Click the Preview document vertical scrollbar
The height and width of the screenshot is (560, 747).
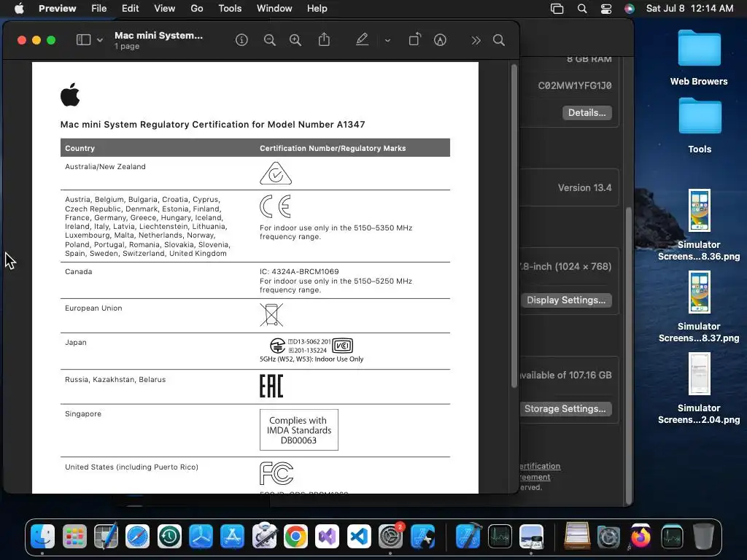514,226
